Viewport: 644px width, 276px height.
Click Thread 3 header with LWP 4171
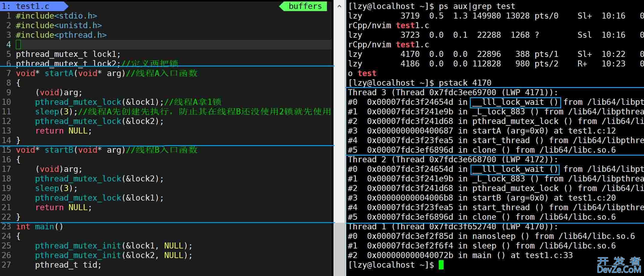click(x=453, y=92)
